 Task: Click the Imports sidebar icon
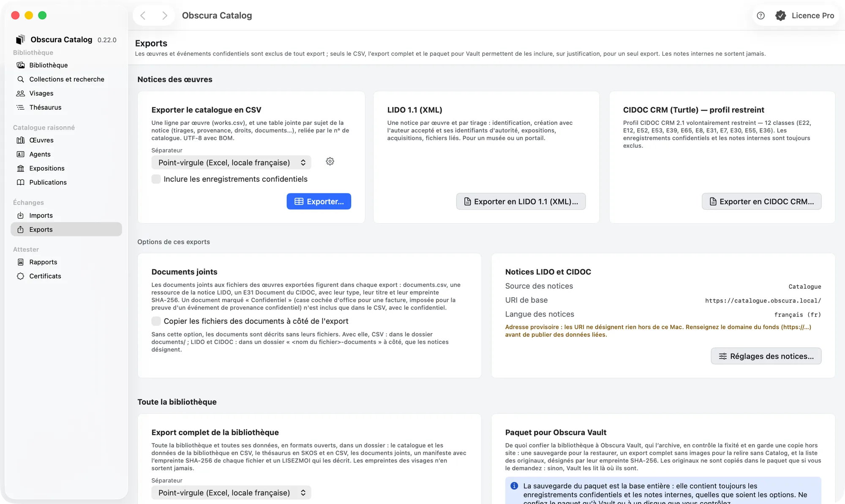[x=20, y=215]
